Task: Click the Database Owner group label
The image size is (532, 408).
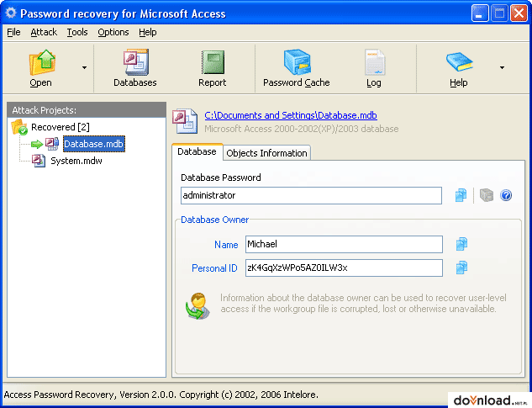Action: tap(215, 220)
